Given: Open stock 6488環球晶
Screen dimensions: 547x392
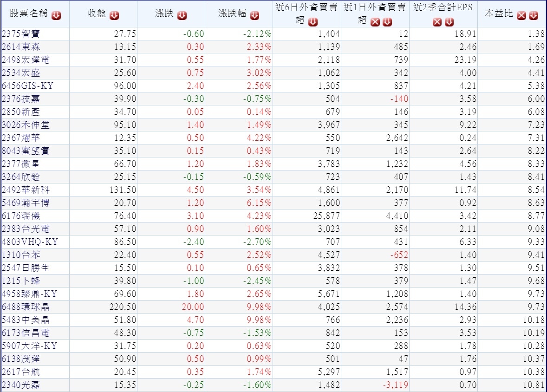Looking at the screenshot, I should tap(26, 307).
